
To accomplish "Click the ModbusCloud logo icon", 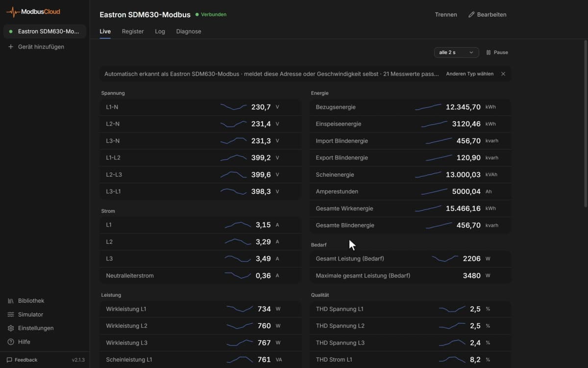I will point(13,12).
